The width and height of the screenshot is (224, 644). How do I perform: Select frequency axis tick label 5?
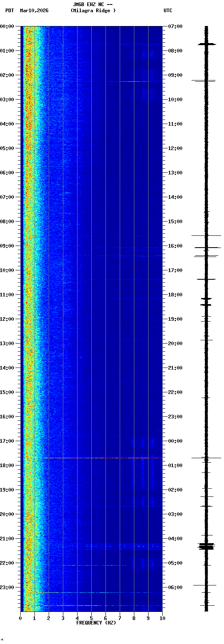click(91, 618)
